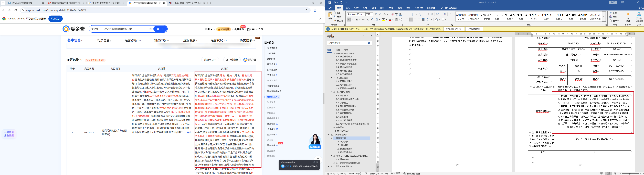This screenshot has width=644, height=175.
Task: Redo the action in Word's quick access bar
Action: point(341,3)
